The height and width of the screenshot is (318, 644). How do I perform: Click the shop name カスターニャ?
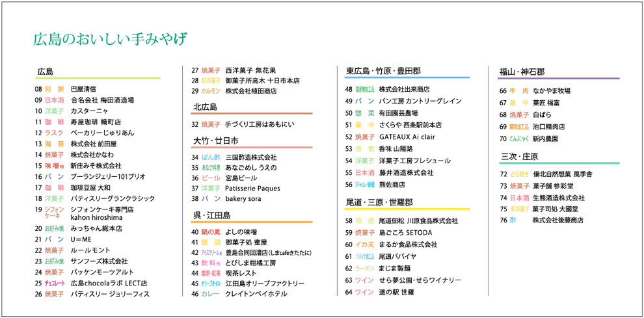(x=90, y=111)
